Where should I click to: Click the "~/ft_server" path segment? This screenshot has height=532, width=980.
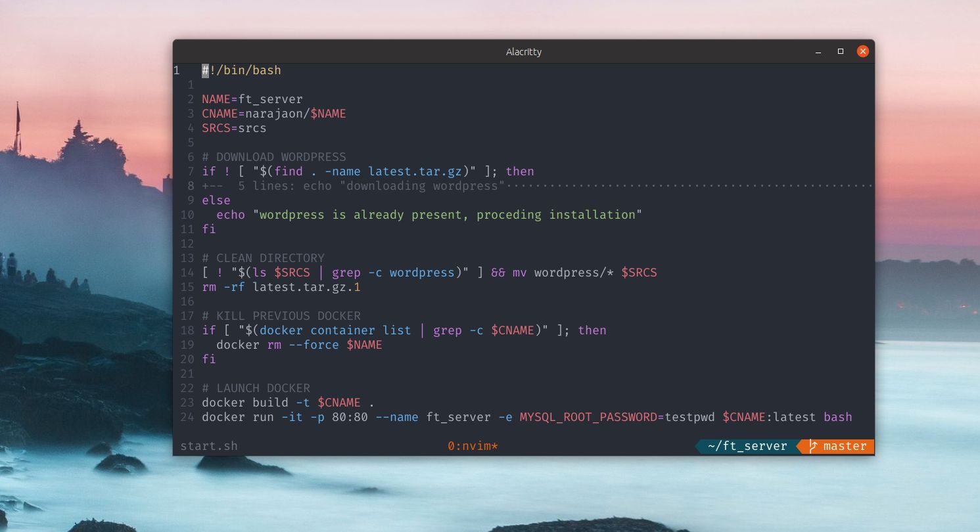point(747,446)
